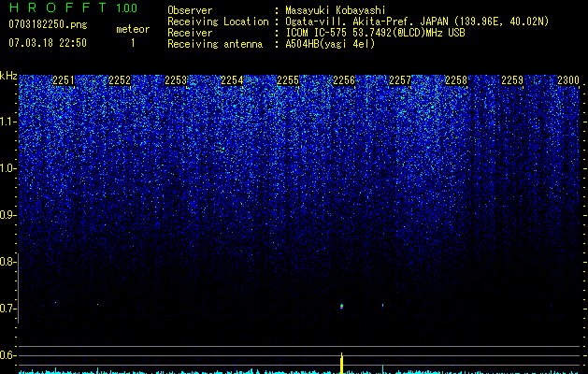Click the 0.9 kHz axis label
This screenshot has height=374, width=588.
[7, 215]
